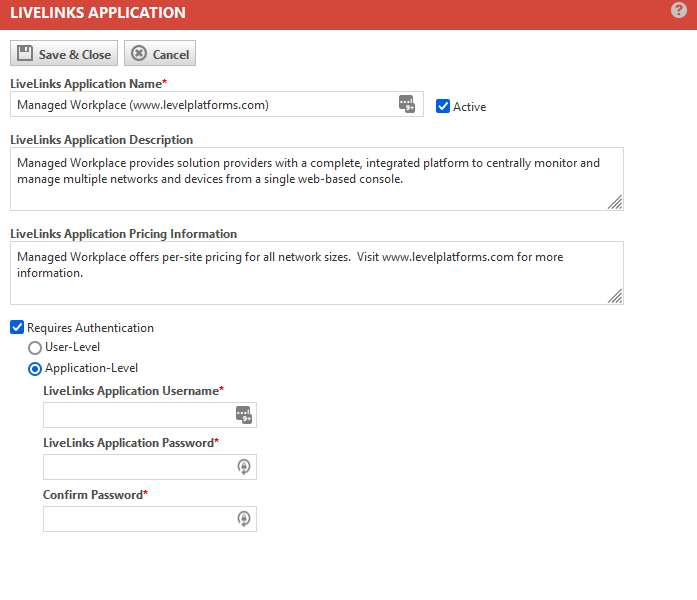697x600 pixels.
Task: Uncheck the Active checkbox
Action: [x=443, y=106]
